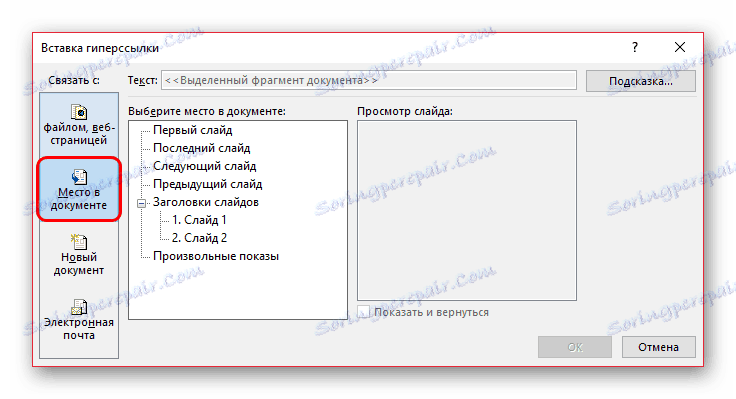Open the 'Подсказка...' screen tip button
Image resolution: width=736 pixels, height=399 pixels.
pos(641,81)
